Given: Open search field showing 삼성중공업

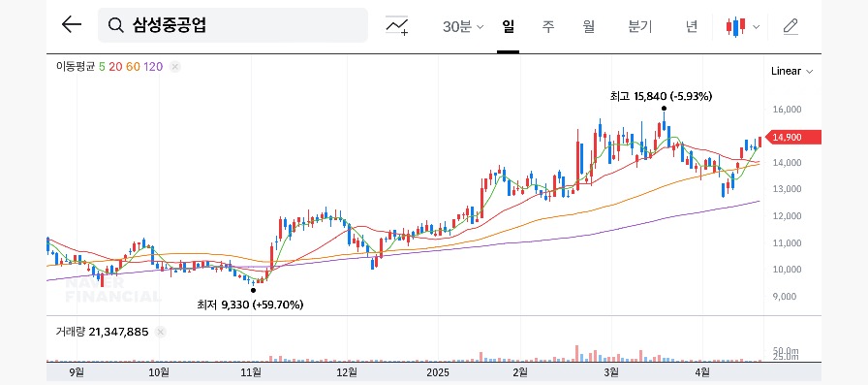Looking at the screenshot, I should coord(232,25).
